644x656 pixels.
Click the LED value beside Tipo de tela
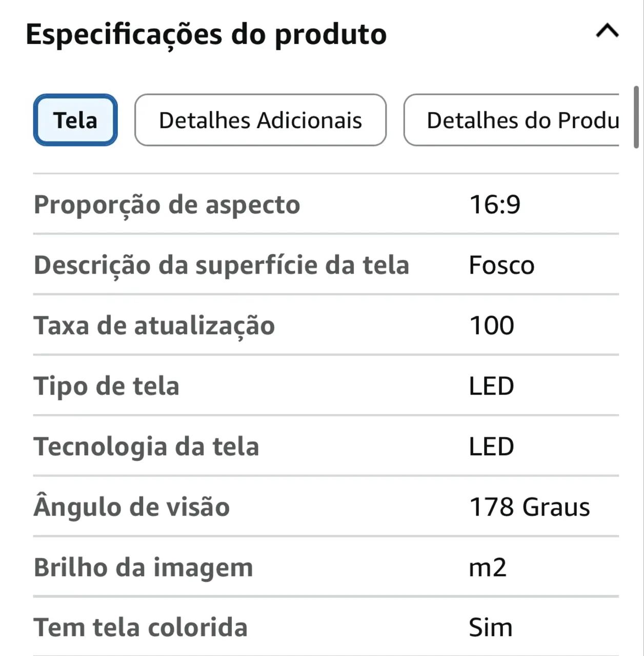click(x=491, y=386)
